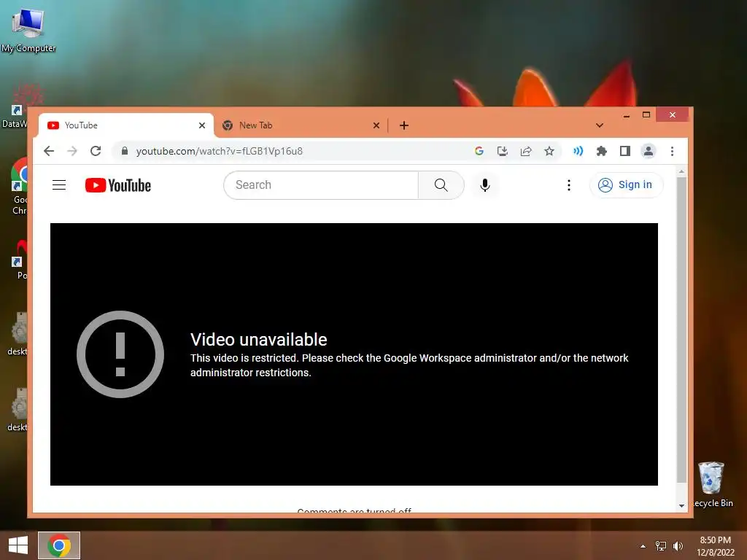
Task: Go back using browser back arrow
Action: 49,152
